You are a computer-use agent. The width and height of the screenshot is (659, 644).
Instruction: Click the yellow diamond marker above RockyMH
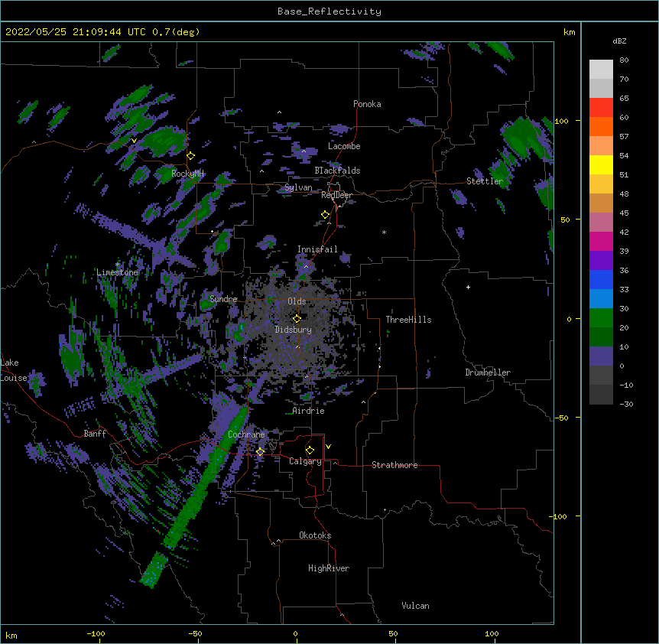pos(191,156)
